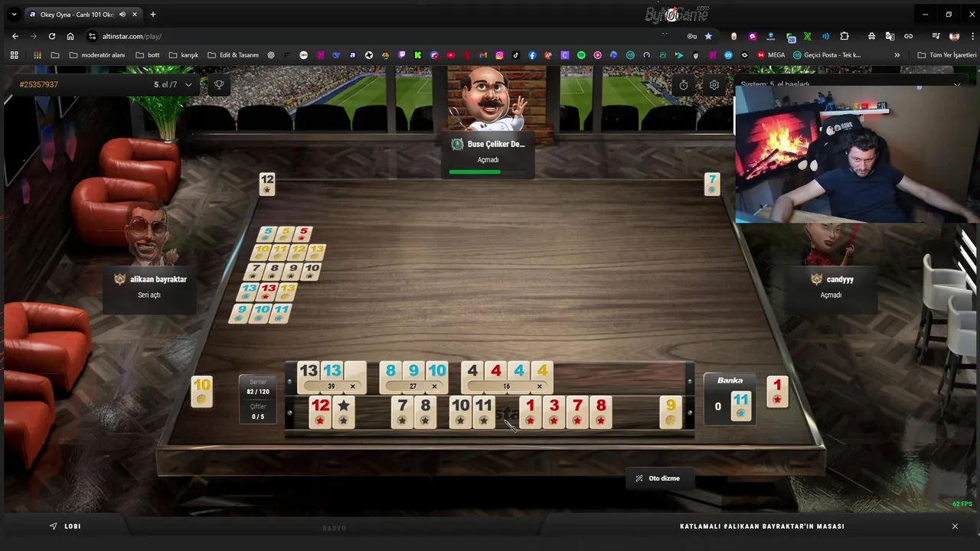The height and width of the screenshot is (551, 980).
Task: Click black 12 discard tile at top-left corner
Action: point(266,184)
